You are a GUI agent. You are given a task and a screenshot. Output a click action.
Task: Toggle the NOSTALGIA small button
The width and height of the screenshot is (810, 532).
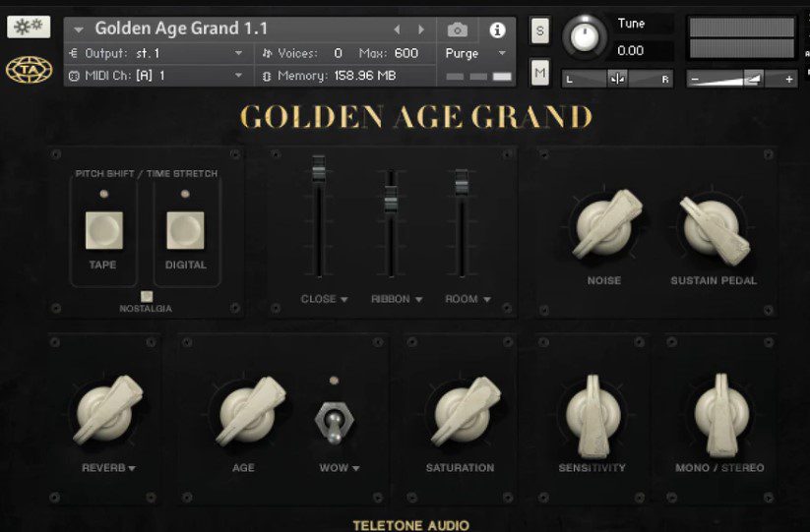click(147, 296)
